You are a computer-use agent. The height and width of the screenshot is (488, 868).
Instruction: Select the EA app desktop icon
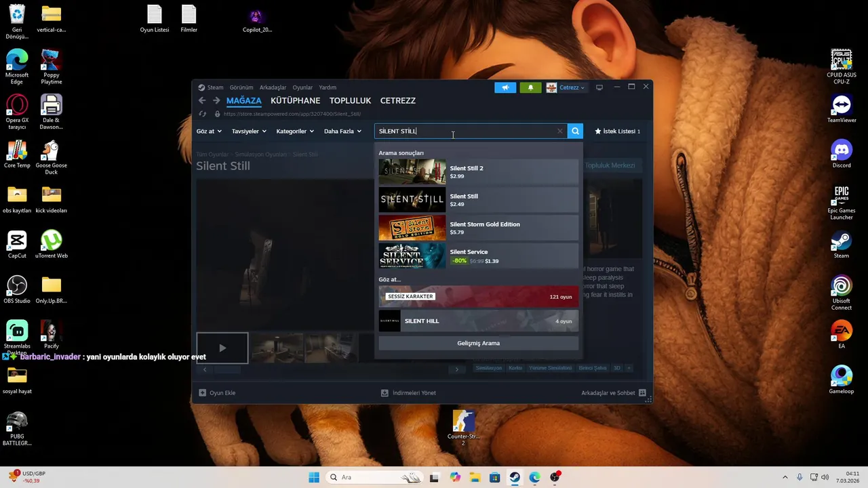842,335
